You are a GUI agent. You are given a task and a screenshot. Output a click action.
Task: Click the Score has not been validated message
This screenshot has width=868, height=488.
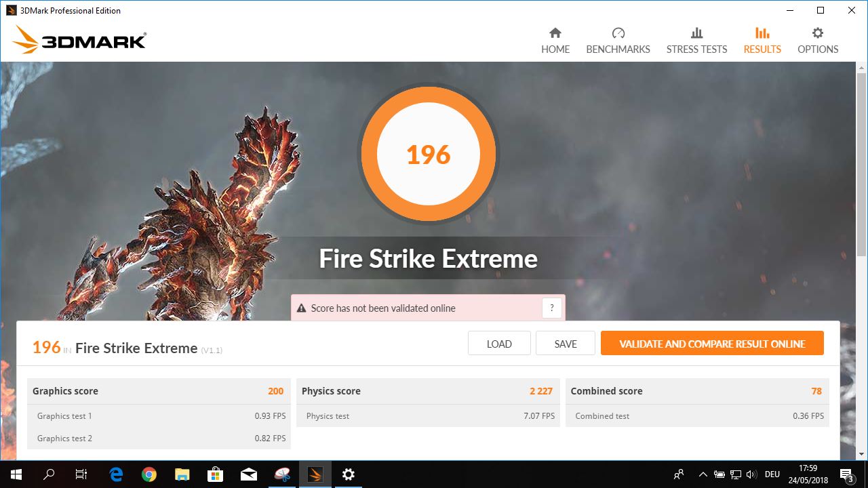(x=383, y=308)
